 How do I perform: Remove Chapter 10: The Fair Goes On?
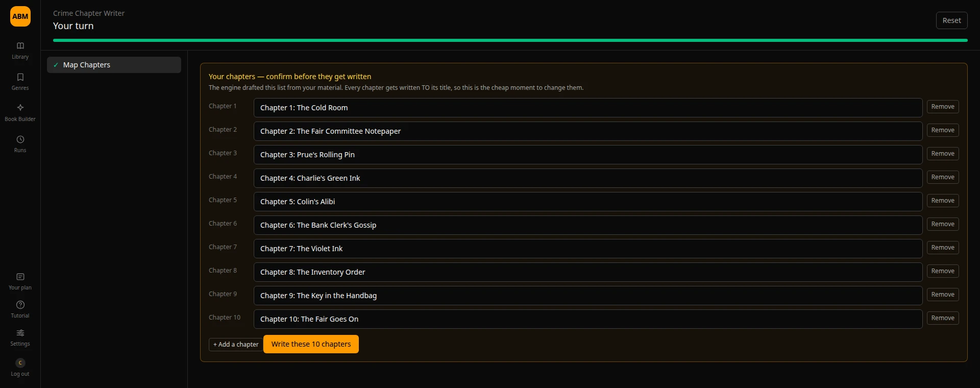943,318
